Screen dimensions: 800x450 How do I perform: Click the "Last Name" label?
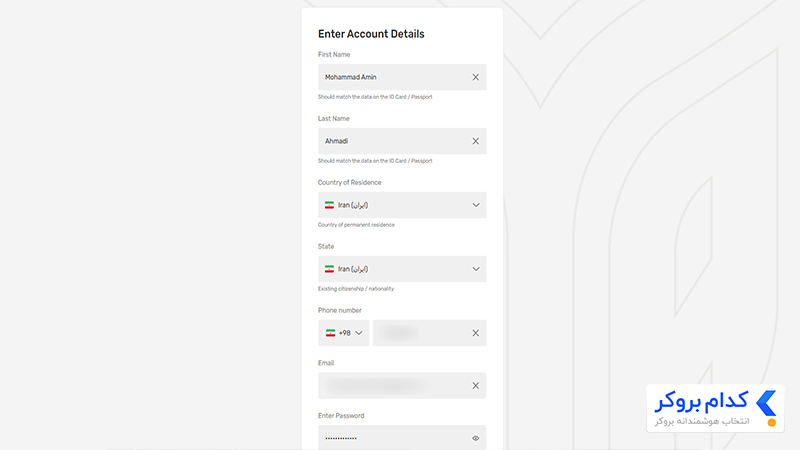[334, 118]
